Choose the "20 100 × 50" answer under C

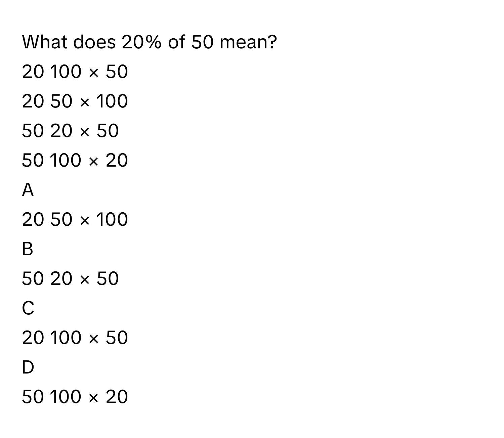click(x=75, y=338)
